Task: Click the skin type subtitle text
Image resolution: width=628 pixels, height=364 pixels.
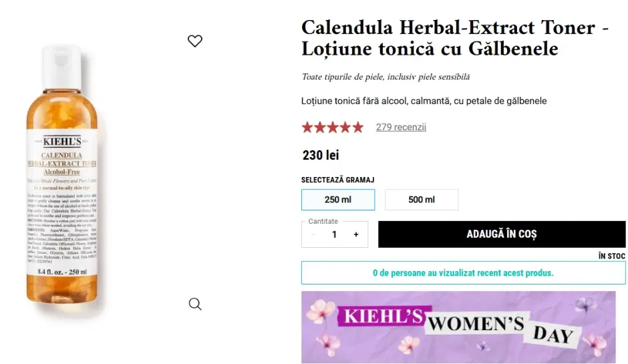Action: [x=385, y=77]
